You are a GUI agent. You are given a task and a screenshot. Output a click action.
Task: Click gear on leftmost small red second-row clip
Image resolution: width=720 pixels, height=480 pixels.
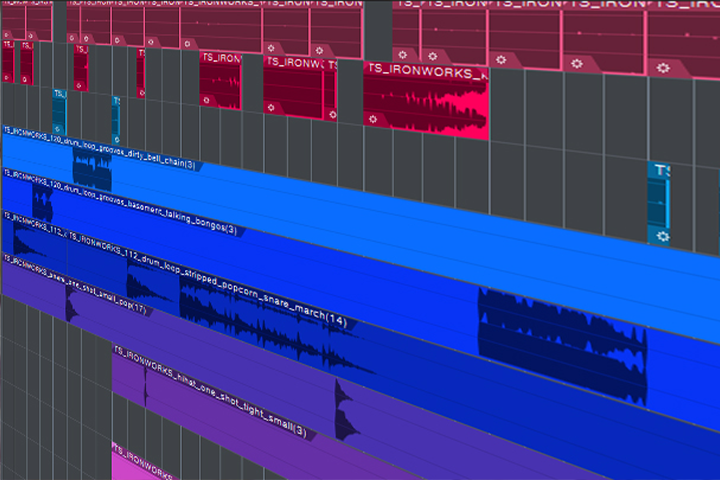(7, 78)
